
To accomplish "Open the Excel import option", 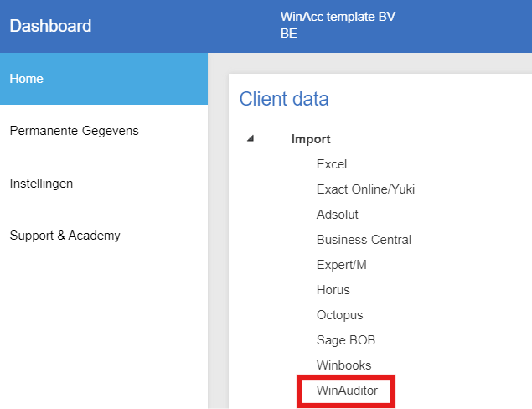I will pos(332,164).
